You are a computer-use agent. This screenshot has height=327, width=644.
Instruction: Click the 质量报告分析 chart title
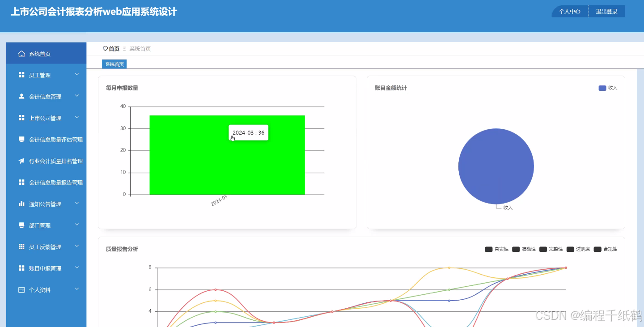pyautogui.click(x=122, y=249)
